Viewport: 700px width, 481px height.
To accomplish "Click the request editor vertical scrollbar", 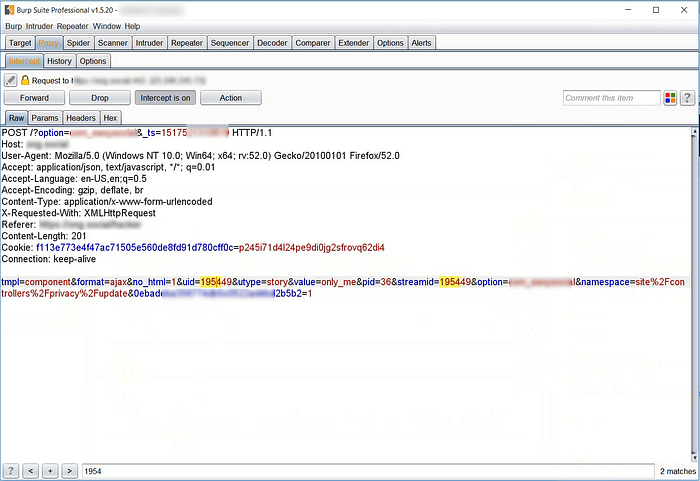I will (x=694, y=295).
